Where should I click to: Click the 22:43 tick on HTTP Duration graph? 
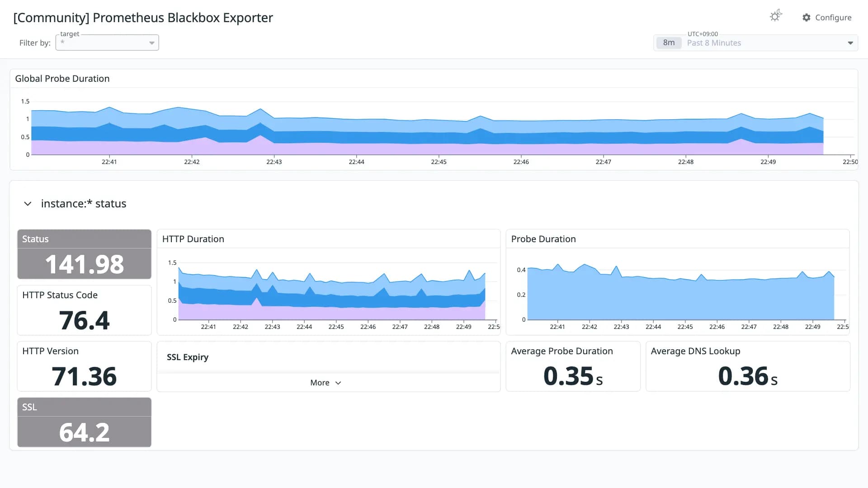[272, 327]
